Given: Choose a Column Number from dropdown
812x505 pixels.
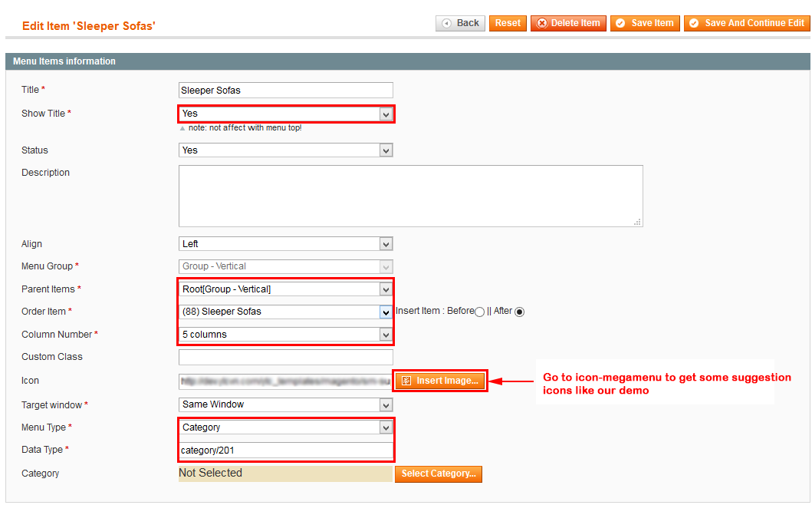Looking at the screenshot, I should coord(286,335).
